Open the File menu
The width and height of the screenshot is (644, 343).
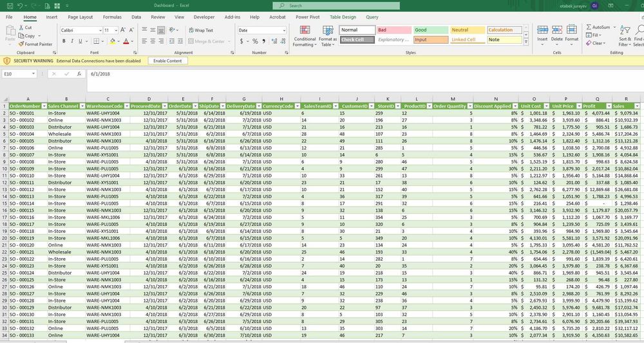(x=9, y=17)
